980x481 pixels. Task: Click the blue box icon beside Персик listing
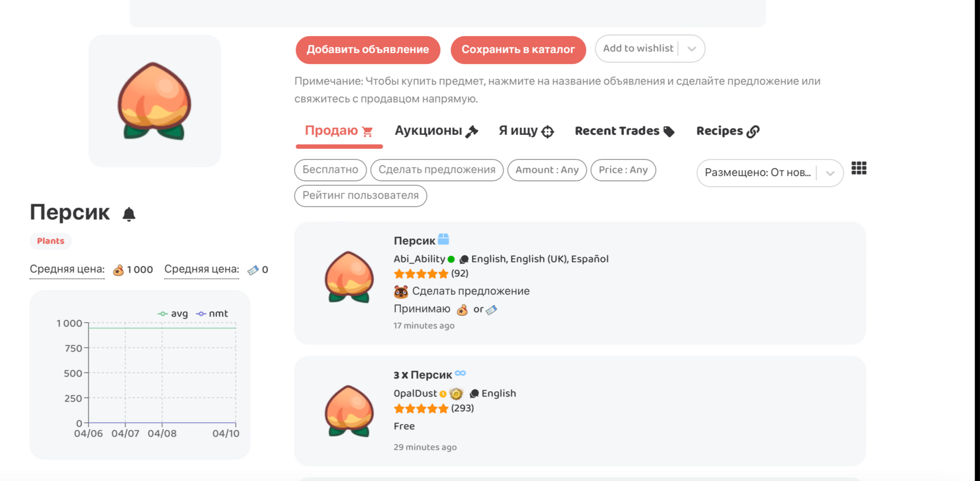point(443,239)
